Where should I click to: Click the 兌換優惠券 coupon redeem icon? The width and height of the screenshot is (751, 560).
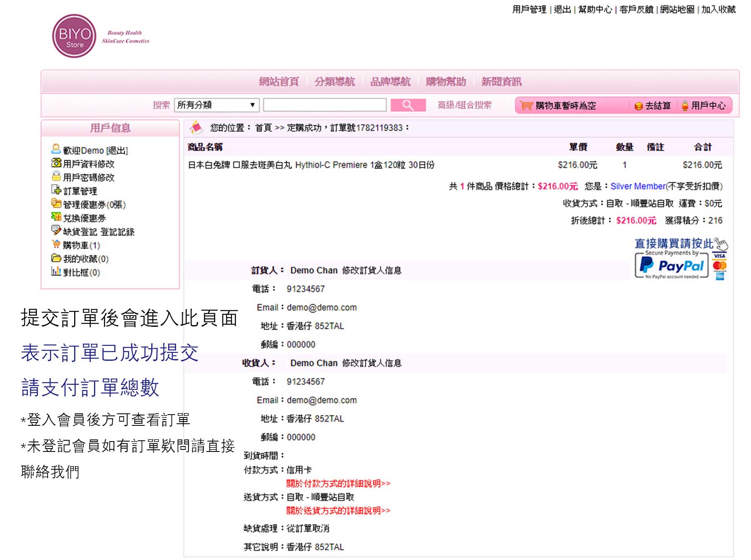pos(56,217)
